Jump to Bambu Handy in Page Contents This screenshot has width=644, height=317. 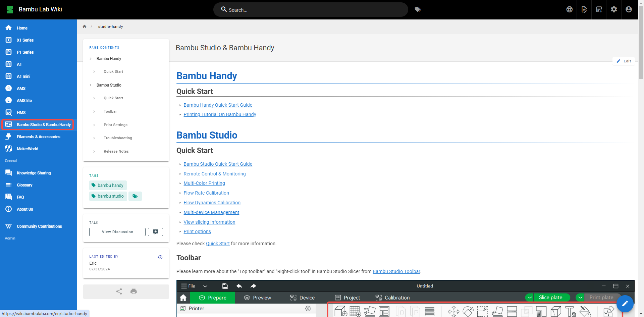point(109,58)
